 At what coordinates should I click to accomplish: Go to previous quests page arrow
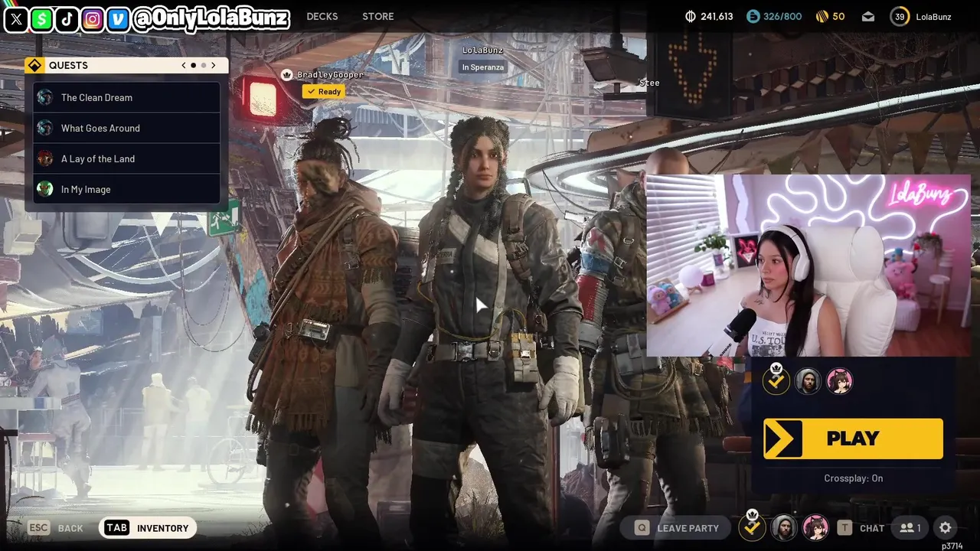(x=184, y=66)
